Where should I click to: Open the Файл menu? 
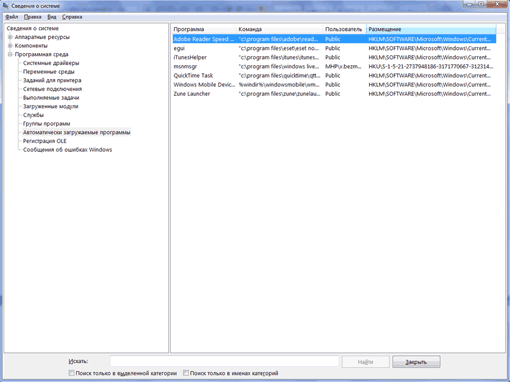12,17
